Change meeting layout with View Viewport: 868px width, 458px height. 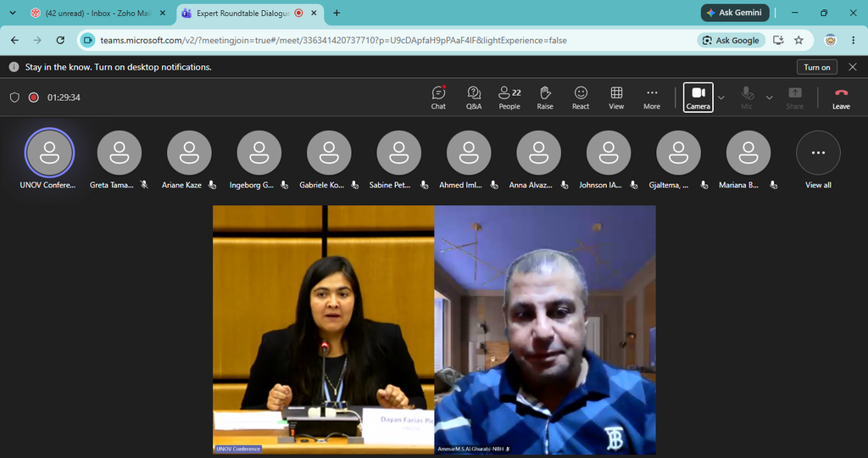coord(616,98)
